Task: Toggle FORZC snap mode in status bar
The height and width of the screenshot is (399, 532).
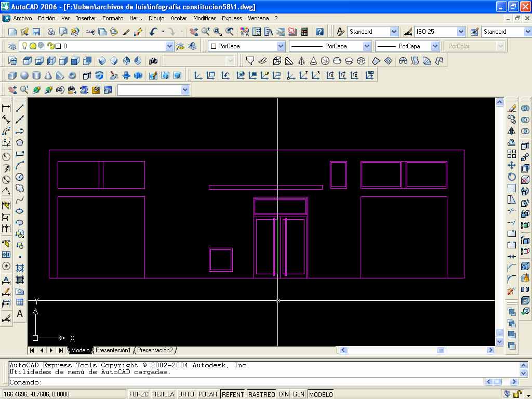Action: [x=139, y=394]
